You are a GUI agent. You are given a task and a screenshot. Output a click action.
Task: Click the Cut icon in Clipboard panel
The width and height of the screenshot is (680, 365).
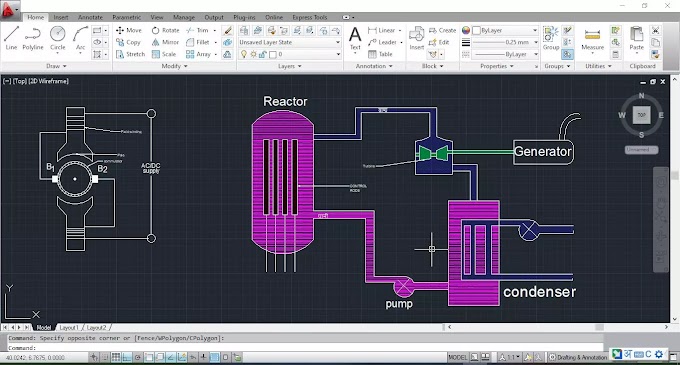click(x=655, y=30)
